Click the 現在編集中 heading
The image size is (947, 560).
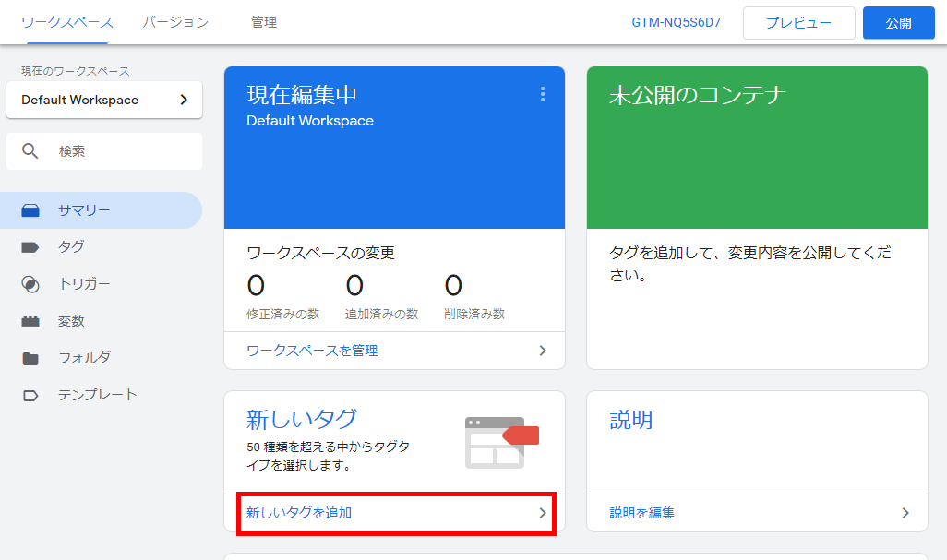click(x=302, y=95)
